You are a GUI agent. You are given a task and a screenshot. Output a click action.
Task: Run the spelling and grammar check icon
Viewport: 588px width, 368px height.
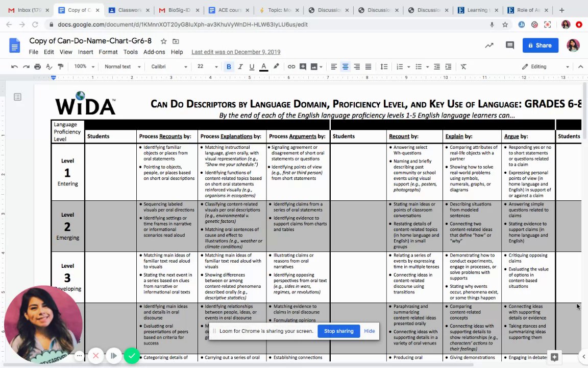coord(49,66)
